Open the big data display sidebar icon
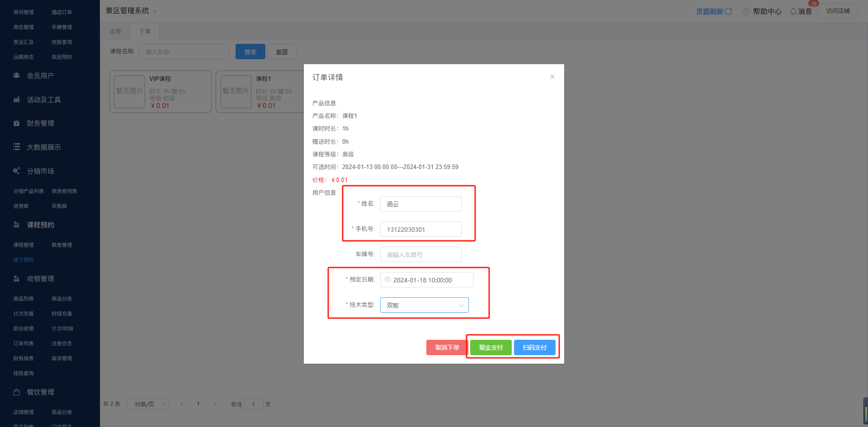 (x=17, y=147)
